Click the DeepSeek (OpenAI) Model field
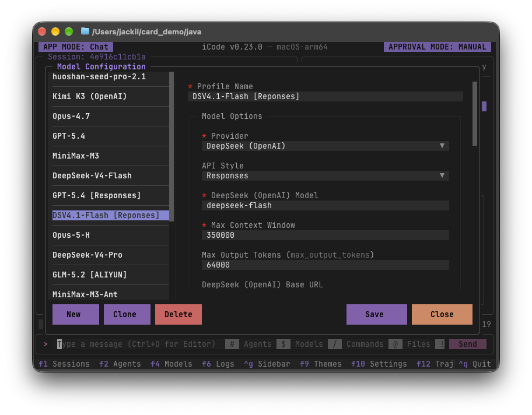 tap(325, 206)
